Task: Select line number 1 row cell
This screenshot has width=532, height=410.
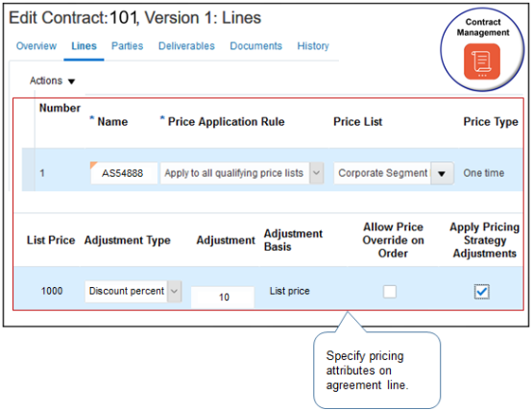Action: tap(42, 173)
